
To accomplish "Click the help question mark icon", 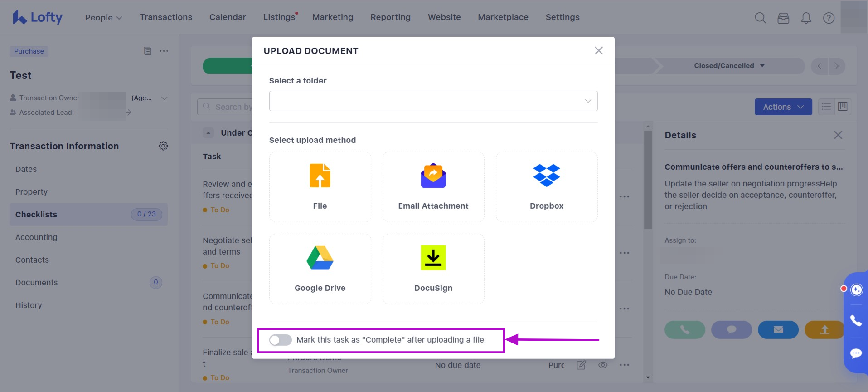I will (829, 18).
